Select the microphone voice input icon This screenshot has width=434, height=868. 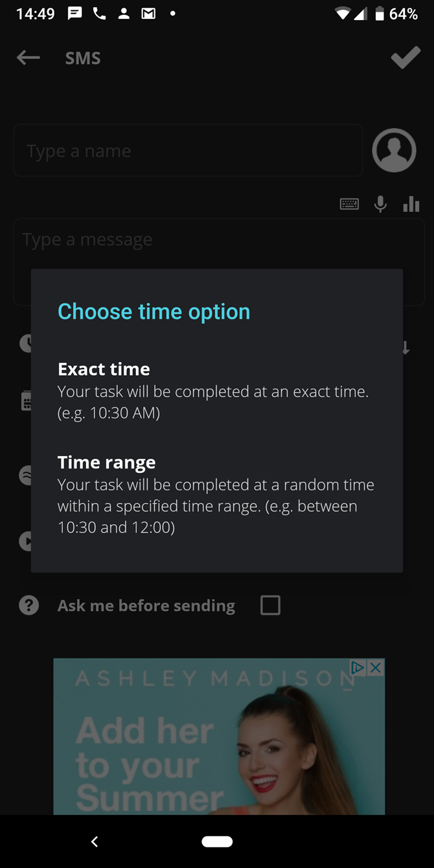point(380,203)
